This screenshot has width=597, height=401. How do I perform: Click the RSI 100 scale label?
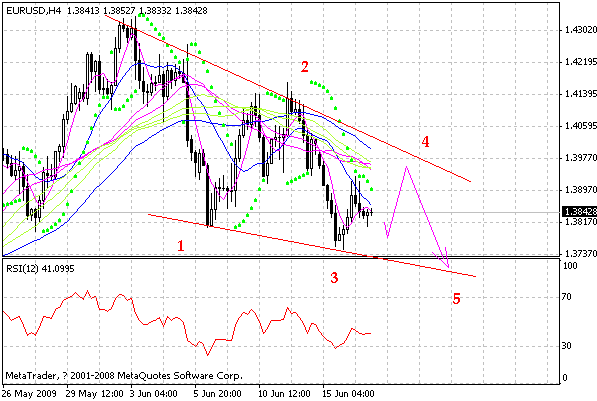pos(570,266)
